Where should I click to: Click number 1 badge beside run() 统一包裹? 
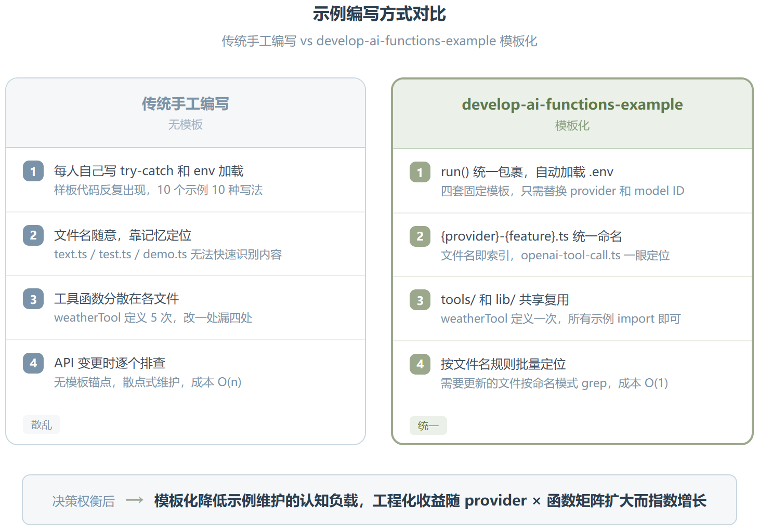point(420,172)
